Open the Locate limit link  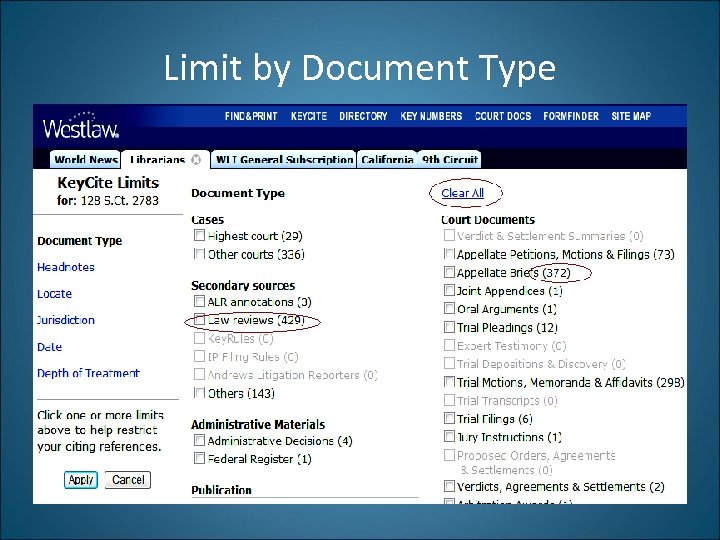point(54,294)
